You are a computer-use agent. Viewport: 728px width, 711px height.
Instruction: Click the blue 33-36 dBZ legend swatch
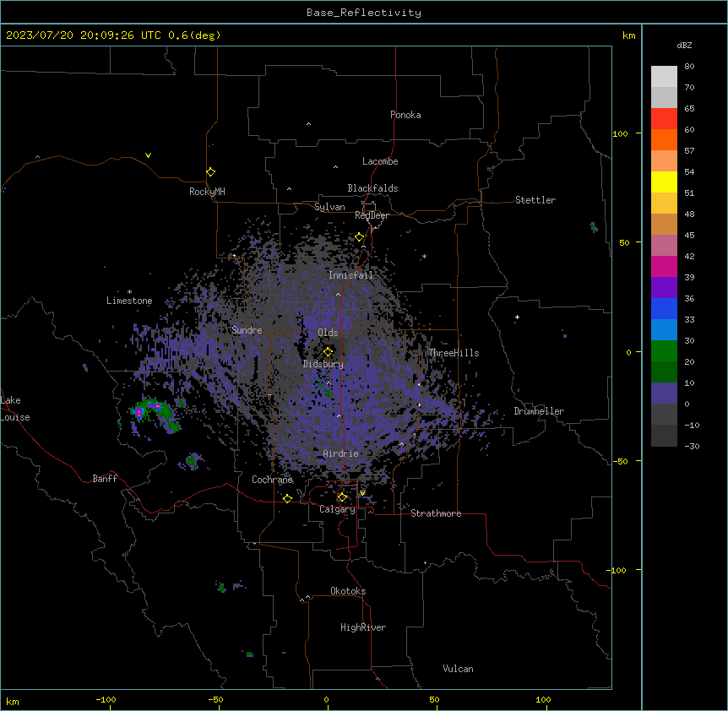click(x=664, y=308)
